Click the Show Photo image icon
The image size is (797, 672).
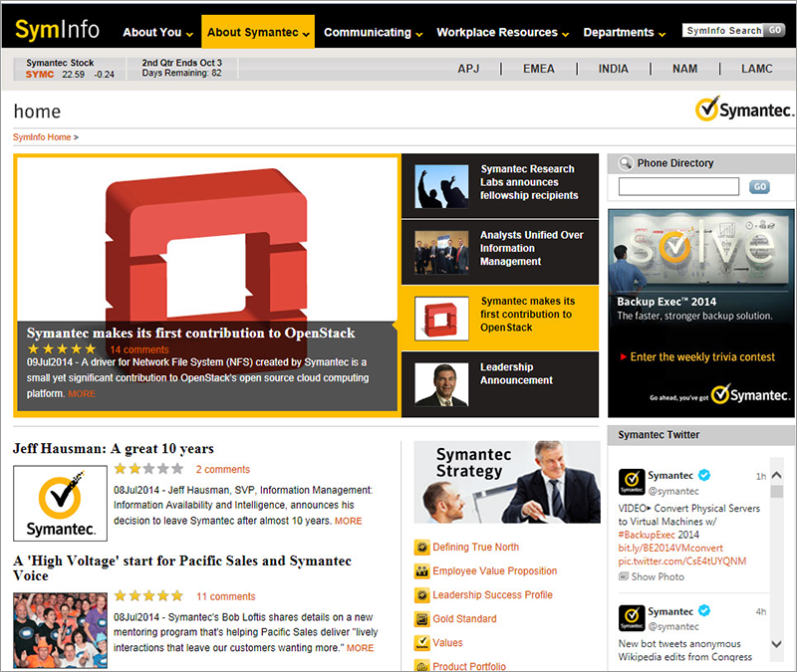tap(624, 576)
